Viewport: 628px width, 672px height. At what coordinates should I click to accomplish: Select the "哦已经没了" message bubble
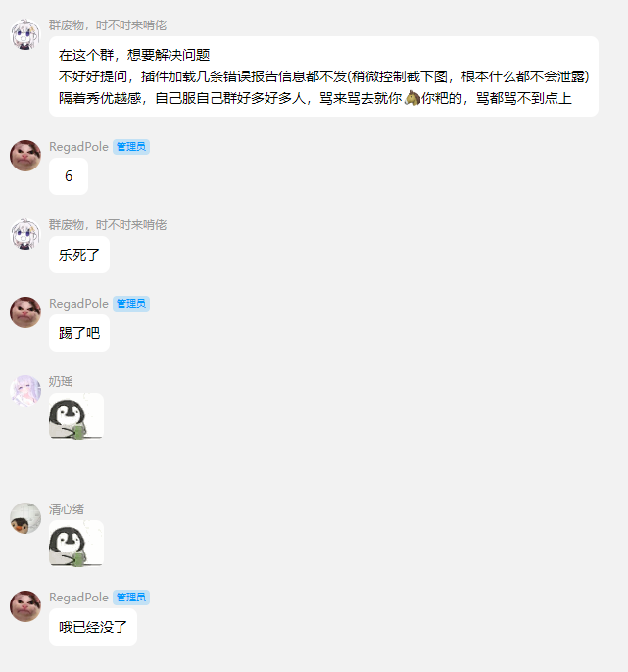click(93, 627)
